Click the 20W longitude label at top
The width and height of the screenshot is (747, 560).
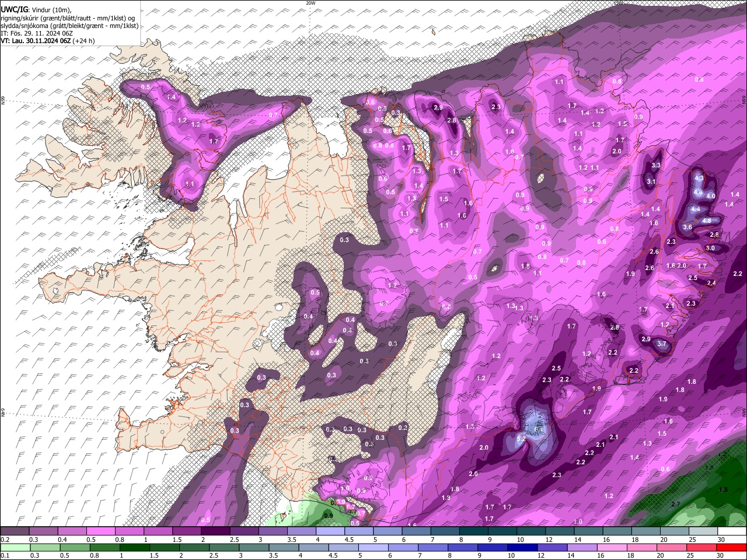pyautogui.click(x=310, y=3)
